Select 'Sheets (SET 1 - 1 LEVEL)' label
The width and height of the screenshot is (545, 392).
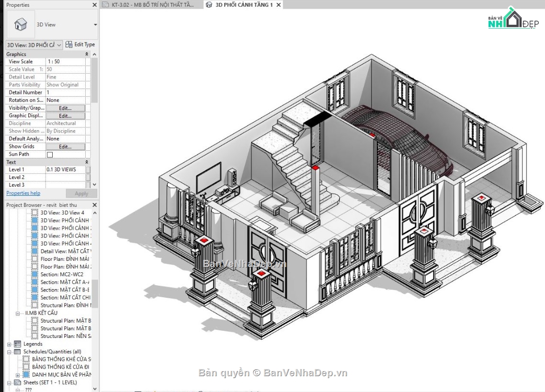[50, 382]
